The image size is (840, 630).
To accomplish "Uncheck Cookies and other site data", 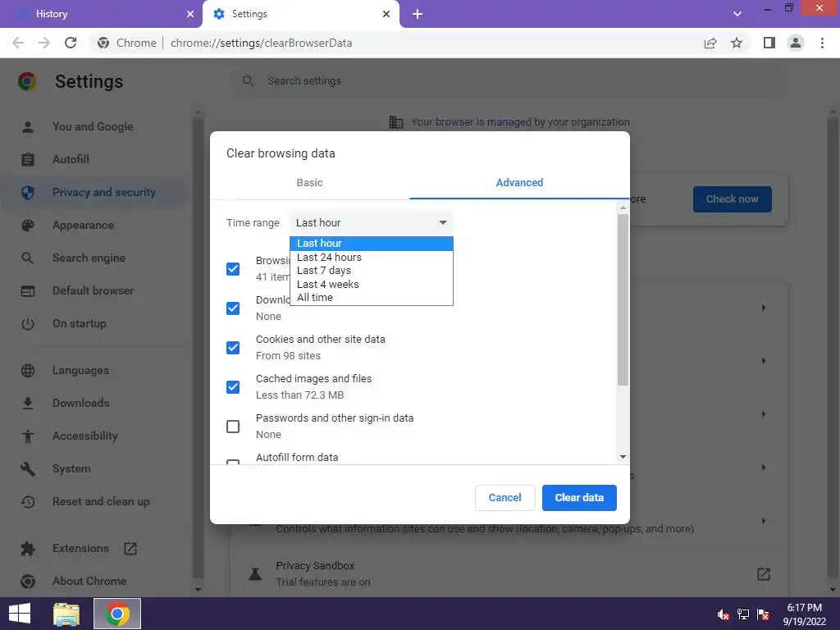I will click(233, 348).
